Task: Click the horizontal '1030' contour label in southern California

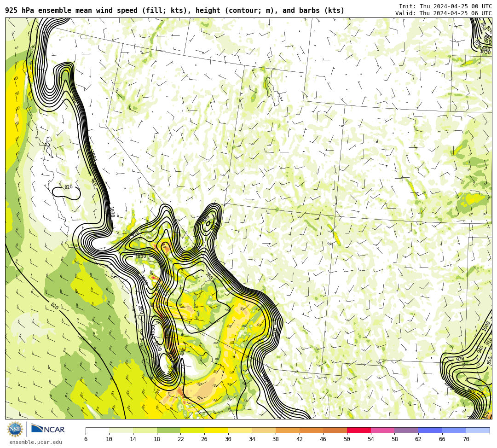Action: pos(141,256)
